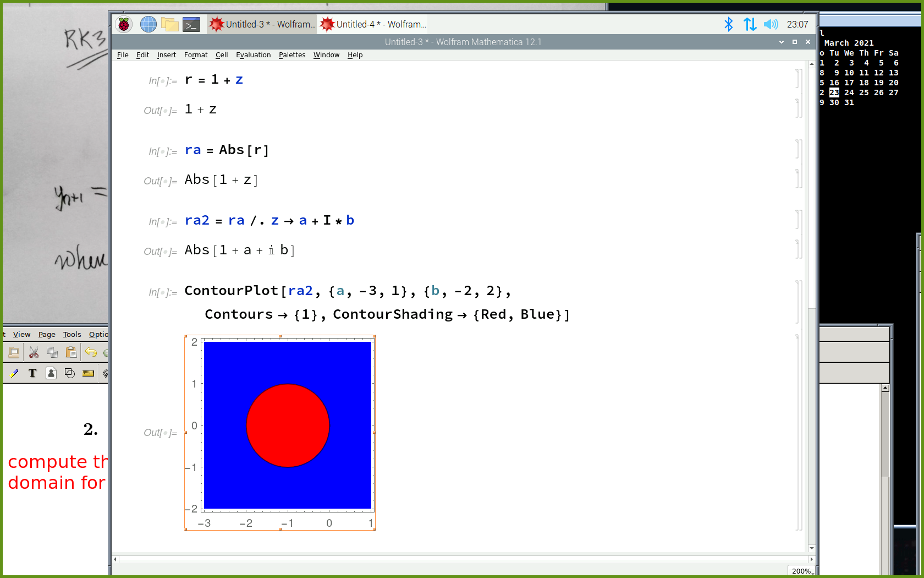This screenshot has height=578, width=924.
Task: Open the 200% magnification dropdown
Action: point(801,571)
